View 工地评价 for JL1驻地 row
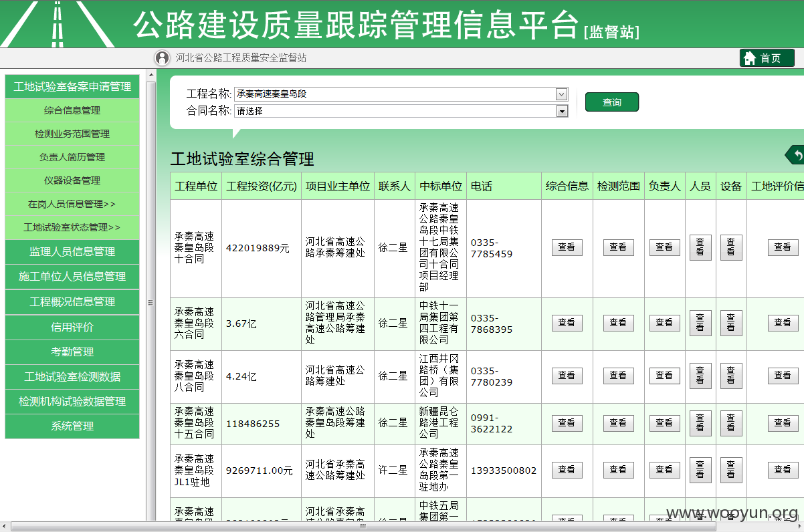The width and height of the screenshot is (804, 532). tap(783, 470)
